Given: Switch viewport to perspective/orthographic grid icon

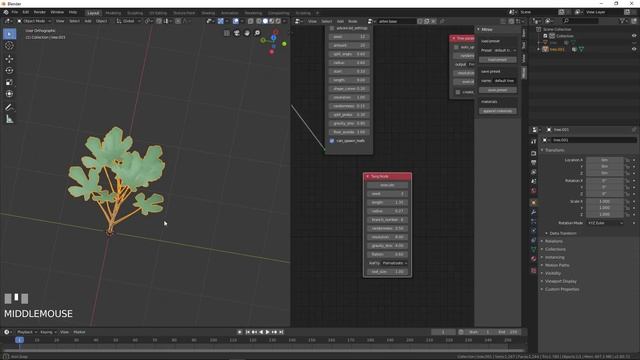Looking at the screenshot, I should pyautogui.click(x=227, y=33).
